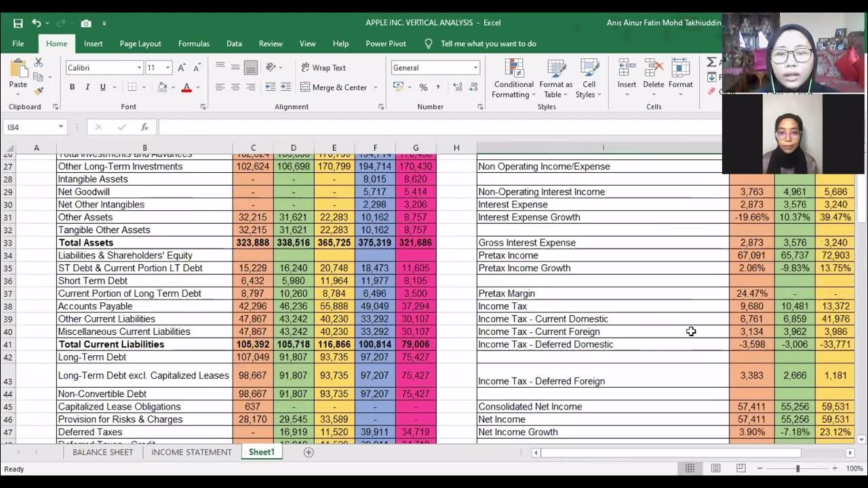Click the Redo arrow

click(60, 23)
